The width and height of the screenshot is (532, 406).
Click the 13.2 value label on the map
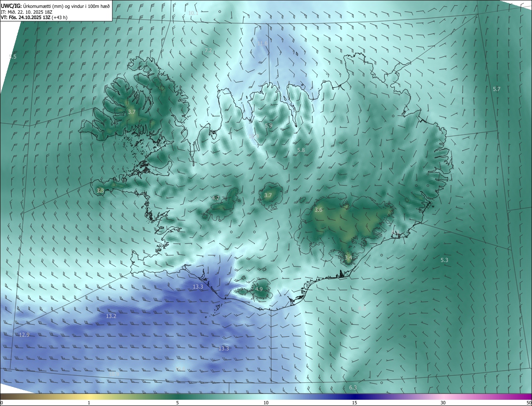111,316
